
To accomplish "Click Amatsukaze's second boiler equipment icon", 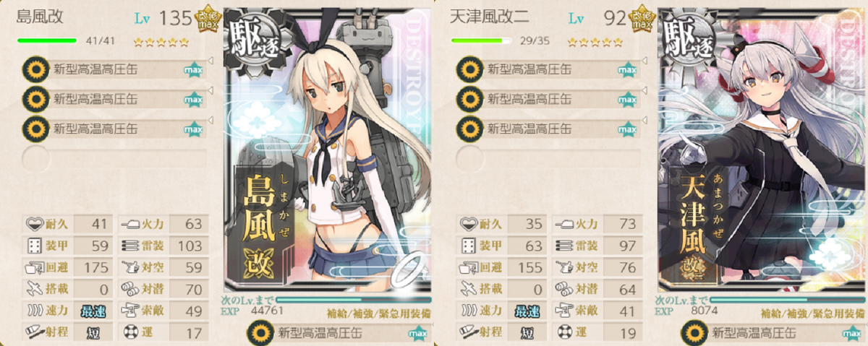I will 468,99.
